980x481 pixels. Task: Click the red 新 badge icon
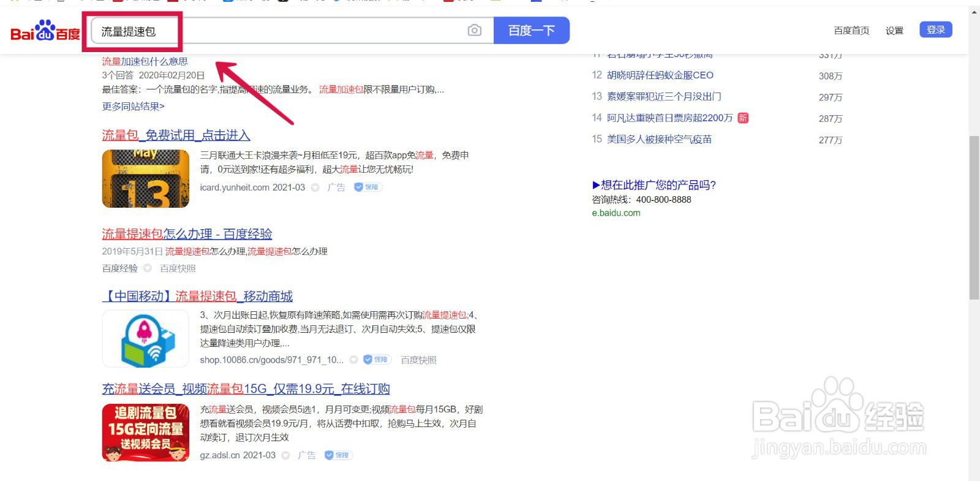pyautogui.click(x=743, y=118)
